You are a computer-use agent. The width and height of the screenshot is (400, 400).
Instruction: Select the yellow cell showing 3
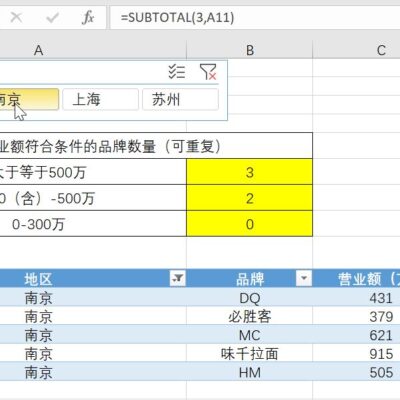(250, 172)
